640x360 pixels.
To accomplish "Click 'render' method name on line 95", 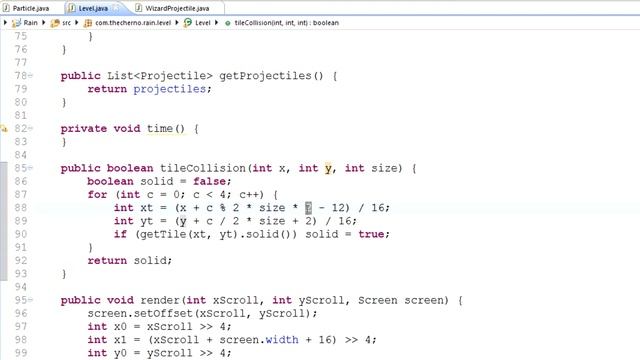I will 160,300.
